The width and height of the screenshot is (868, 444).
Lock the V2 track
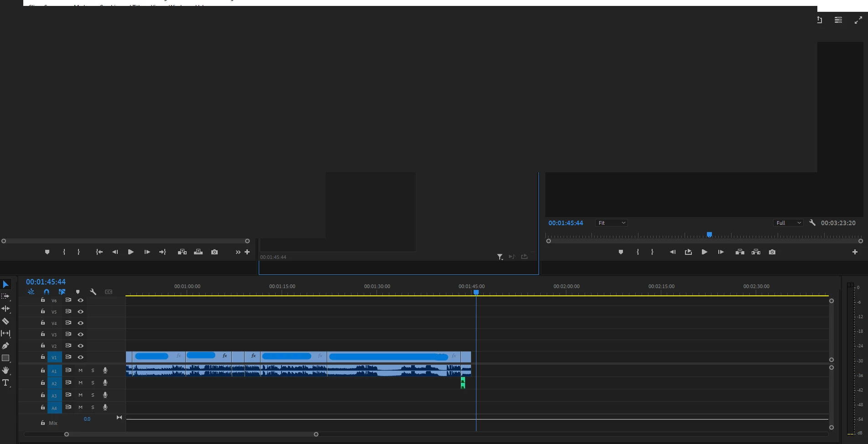(42, 346)
